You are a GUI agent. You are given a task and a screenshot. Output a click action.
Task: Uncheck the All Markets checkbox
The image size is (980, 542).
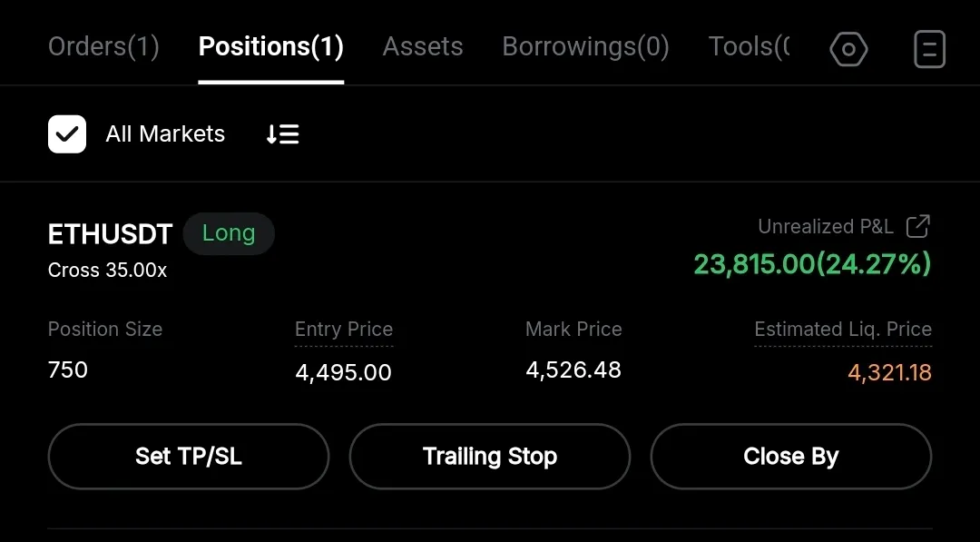(67, 134)
